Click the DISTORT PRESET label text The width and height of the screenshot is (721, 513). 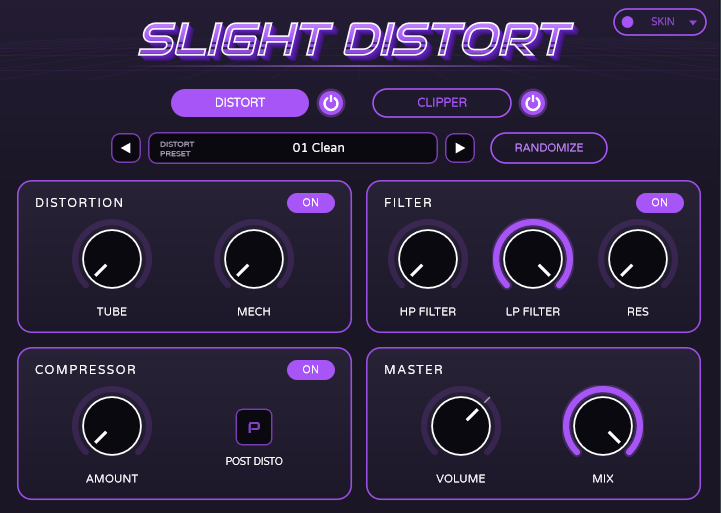pyautogui.click(x=177, y=149)
